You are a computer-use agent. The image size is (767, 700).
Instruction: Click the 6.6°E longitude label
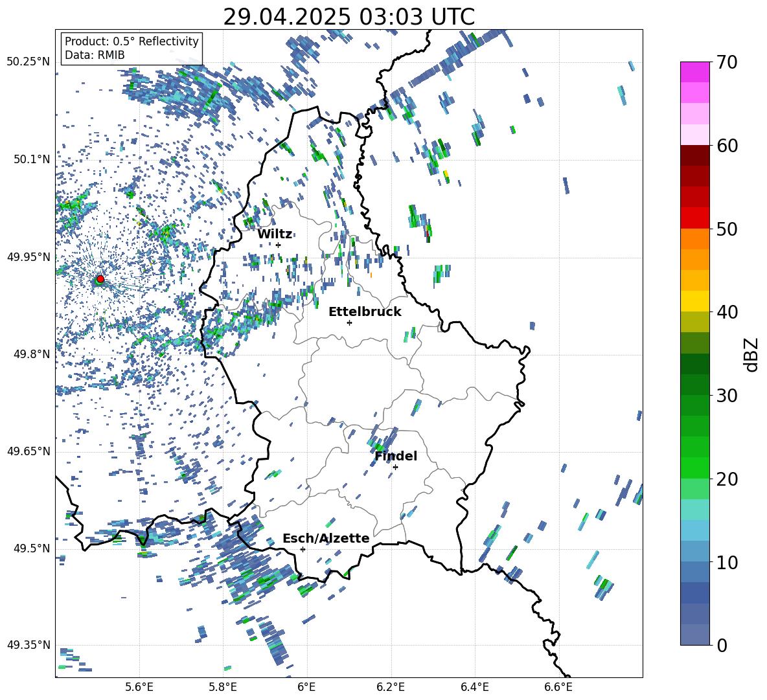pyautogui.click(x=558, y=687)
